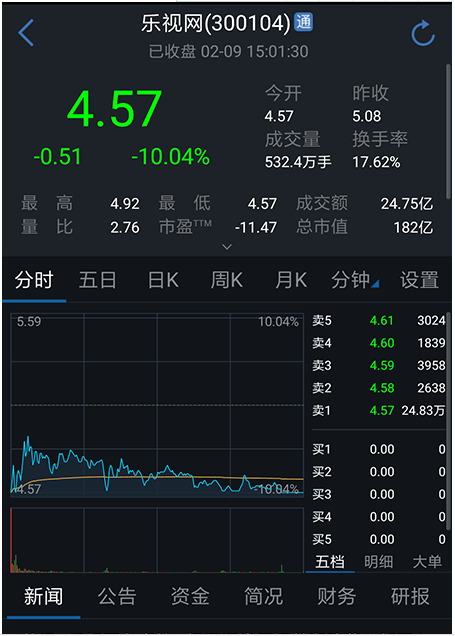Tap the 5.59 upper price label on chart
The width and height of the screenshot is (455, 636).
click(x=29, y=322)
